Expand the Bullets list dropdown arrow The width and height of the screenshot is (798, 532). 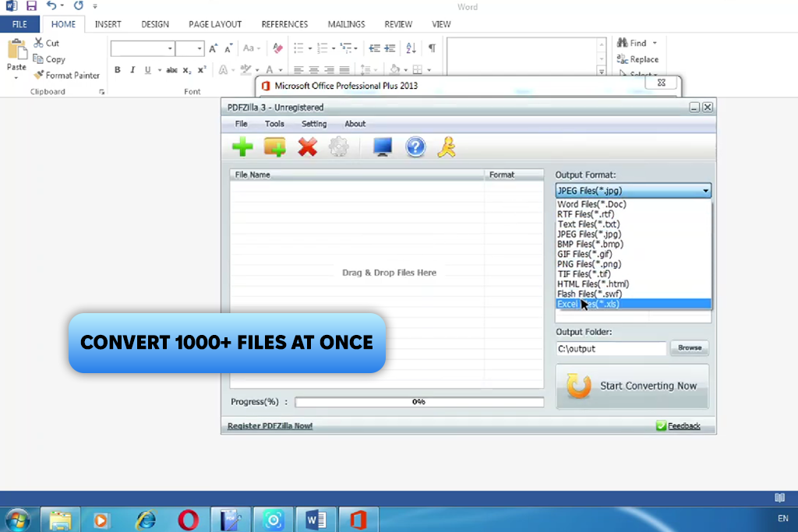tap(310, 49)
